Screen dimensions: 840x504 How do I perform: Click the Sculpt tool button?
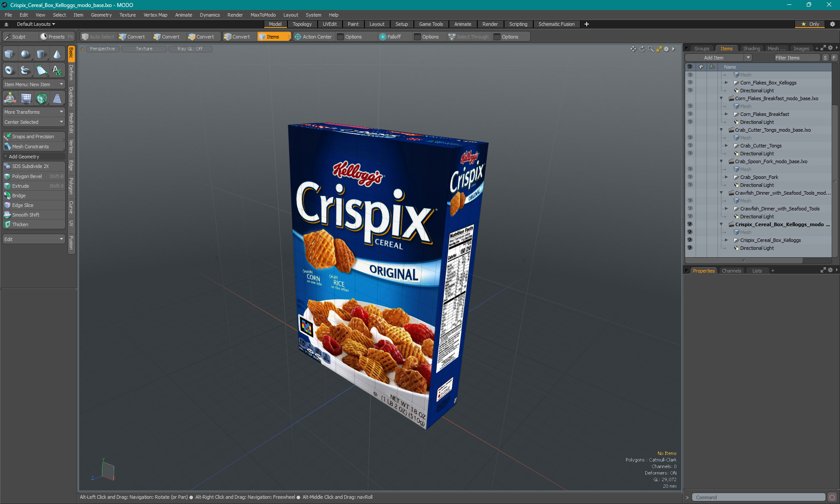(19, 37)
